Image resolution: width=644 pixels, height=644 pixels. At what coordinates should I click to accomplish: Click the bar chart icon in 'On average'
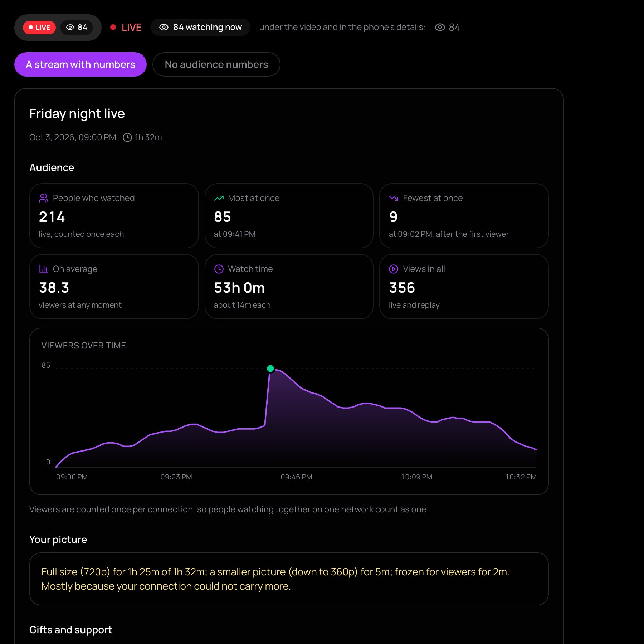coord(44,269)
